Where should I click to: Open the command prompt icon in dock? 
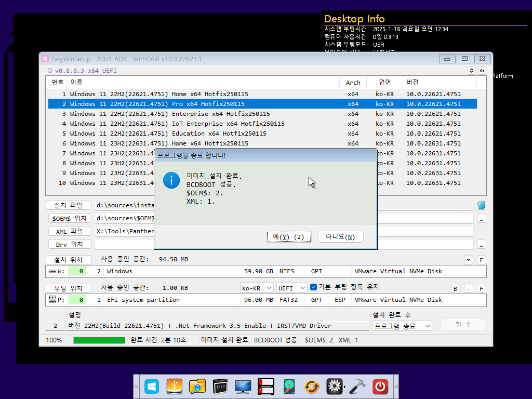[x=220, y=387]
